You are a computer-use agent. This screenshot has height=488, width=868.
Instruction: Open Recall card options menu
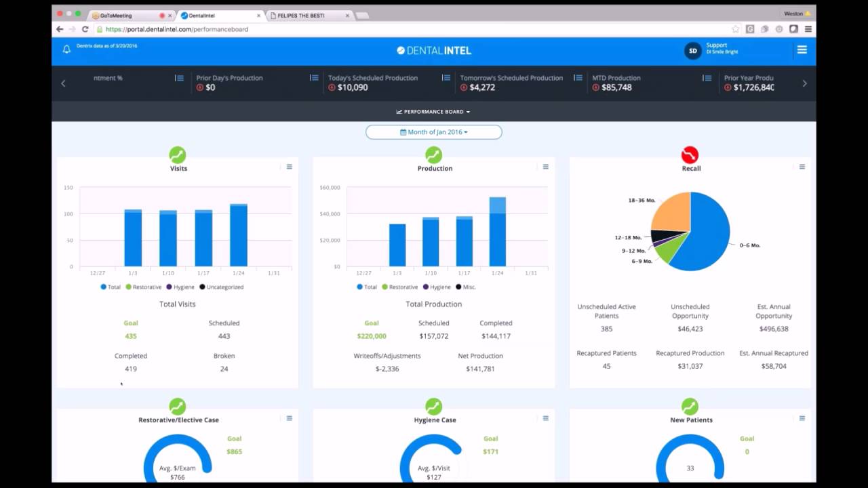(x=802, y=167)
